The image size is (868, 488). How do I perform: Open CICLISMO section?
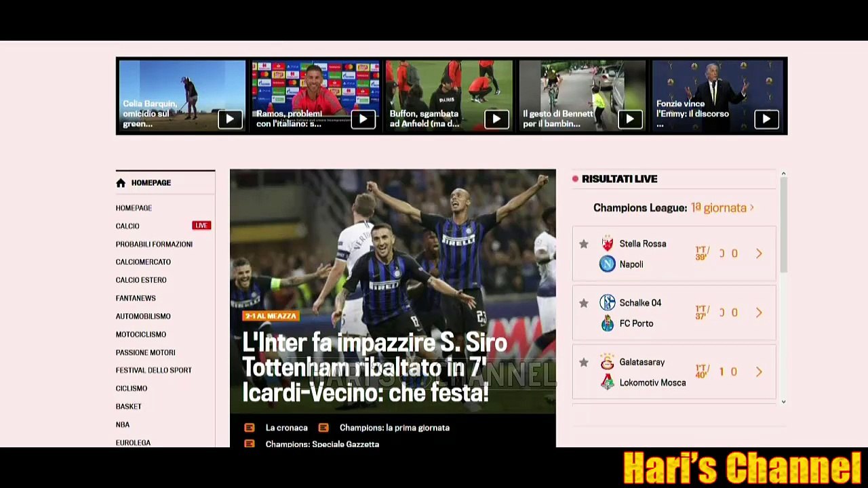pos(132,388)
